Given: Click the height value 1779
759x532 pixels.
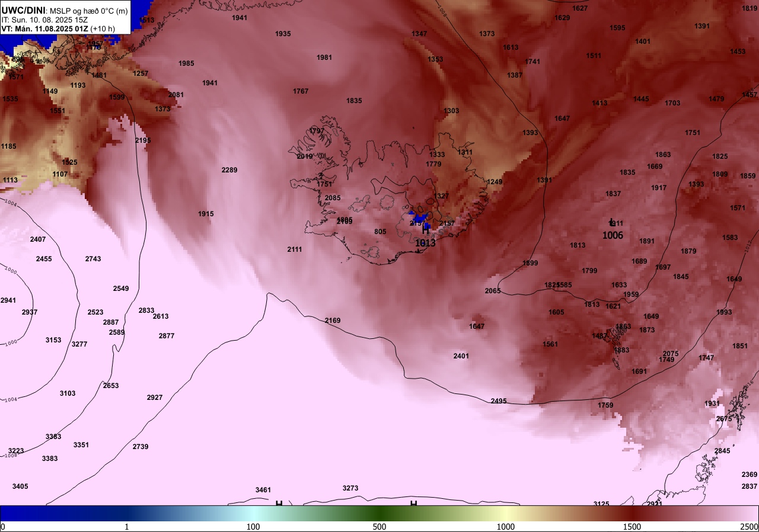Looking at the screenshot, I should click(x=433, y=164).
